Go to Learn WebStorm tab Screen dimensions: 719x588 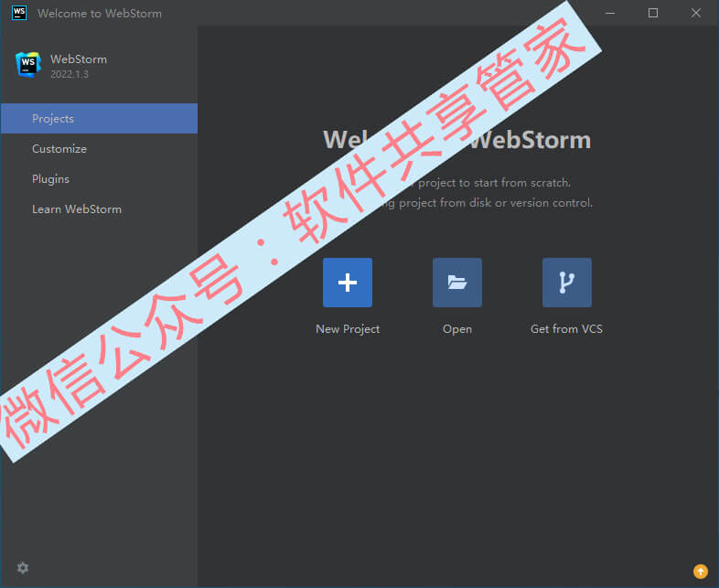tap(99, 209)
